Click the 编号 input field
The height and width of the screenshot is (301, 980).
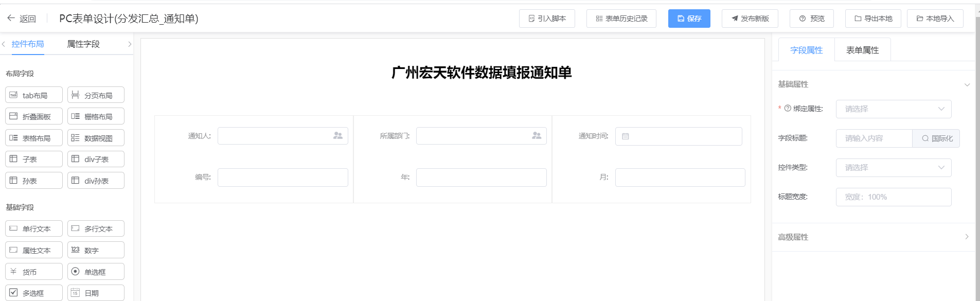point(283,178)
